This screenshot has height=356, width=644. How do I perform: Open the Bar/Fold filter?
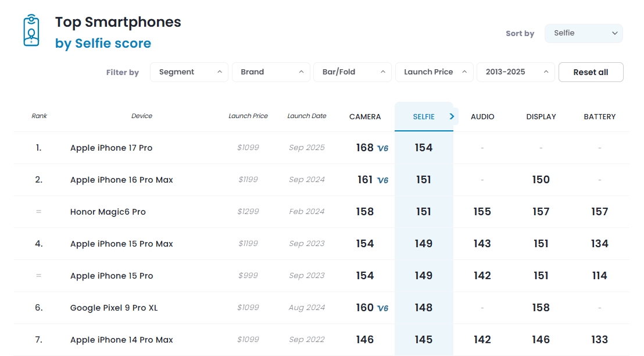click(x=353, y=72)
